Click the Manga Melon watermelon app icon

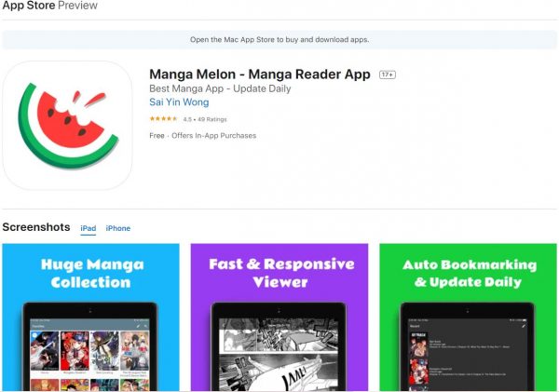[67, 125]
